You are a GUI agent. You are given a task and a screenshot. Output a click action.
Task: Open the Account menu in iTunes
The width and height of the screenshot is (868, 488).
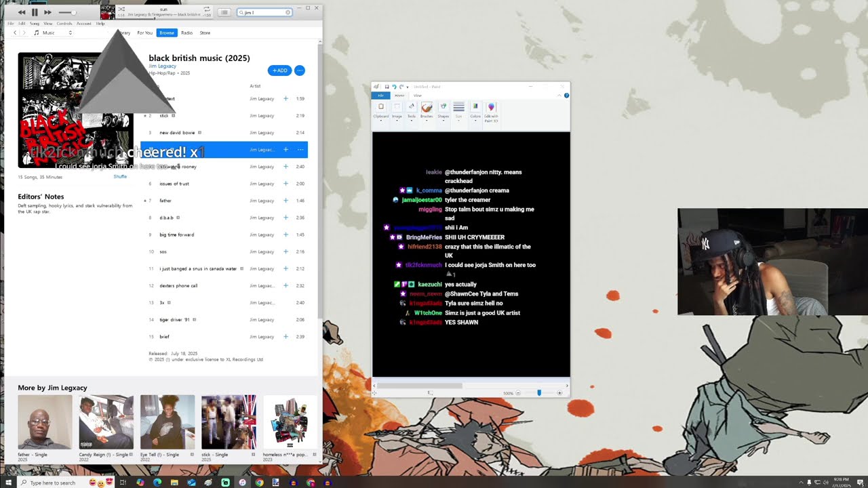[84, 24]
